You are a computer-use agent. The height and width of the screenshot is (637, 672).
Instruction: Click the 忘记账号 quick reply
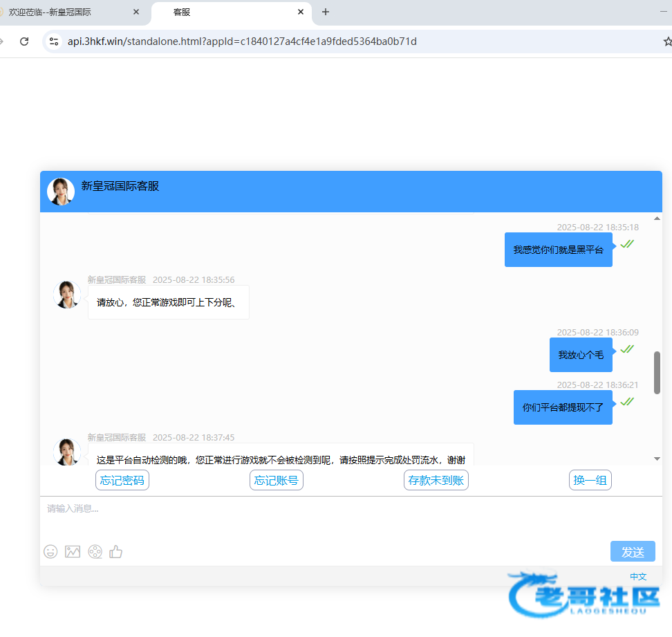point(276,480)
